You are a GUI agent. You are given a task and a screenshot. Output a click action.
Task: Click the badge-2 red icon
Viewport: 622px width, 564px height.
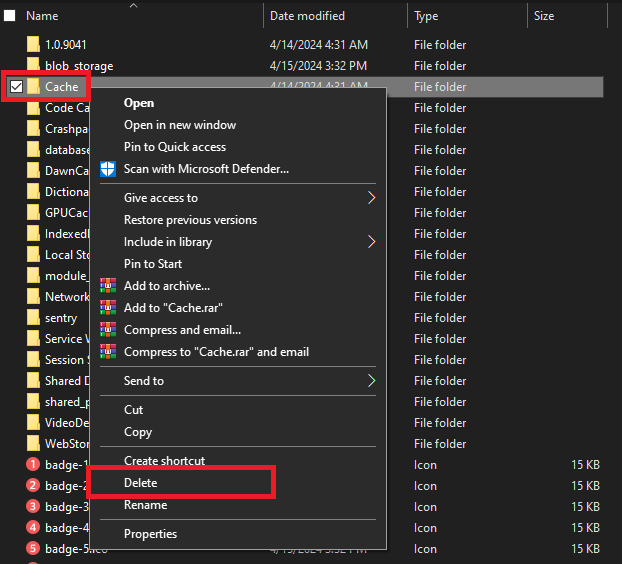[33, 485]
